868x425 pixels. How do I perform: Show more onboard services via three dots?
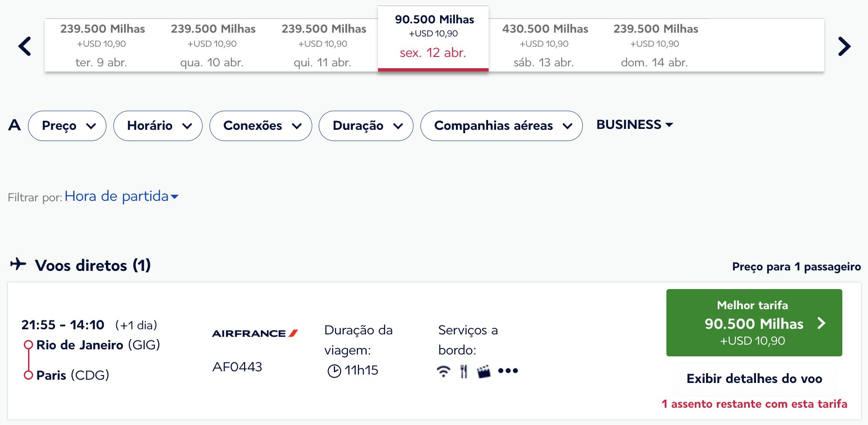coord(508,371)
